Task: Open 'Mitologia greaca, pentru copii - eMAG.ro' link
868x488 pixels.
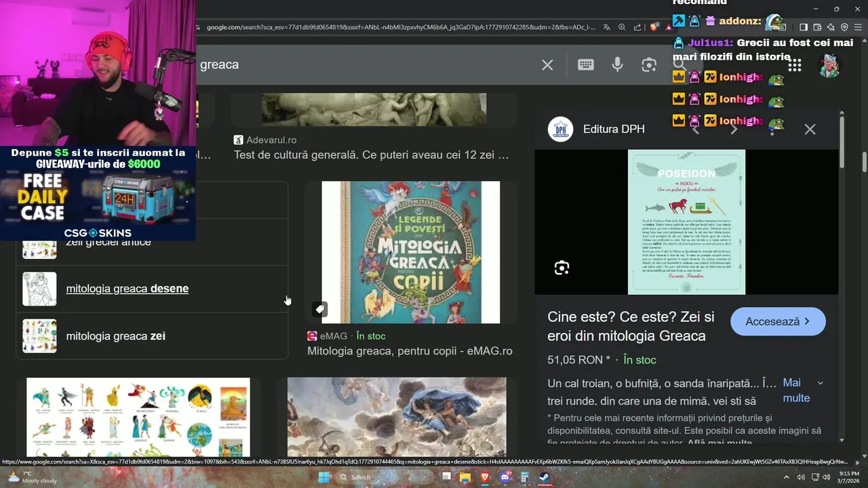Action: 410,351
